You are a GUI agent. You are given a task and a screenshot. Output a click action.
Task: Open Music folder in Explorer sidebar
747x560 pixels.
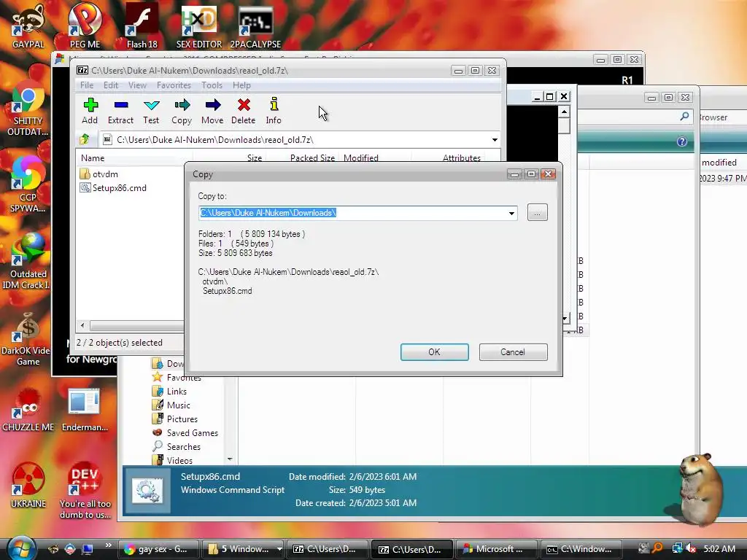click(x=171, y=405)
